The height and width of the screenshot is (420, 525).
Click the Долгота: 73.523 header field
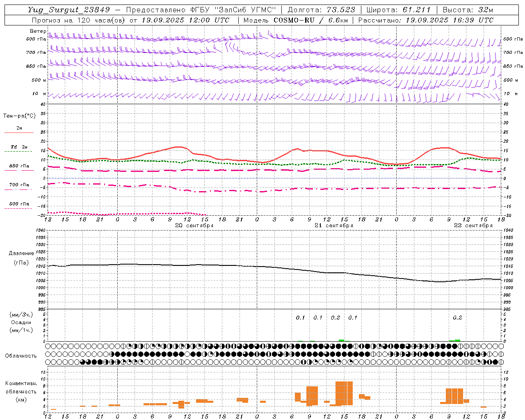[x=322, y=10]
